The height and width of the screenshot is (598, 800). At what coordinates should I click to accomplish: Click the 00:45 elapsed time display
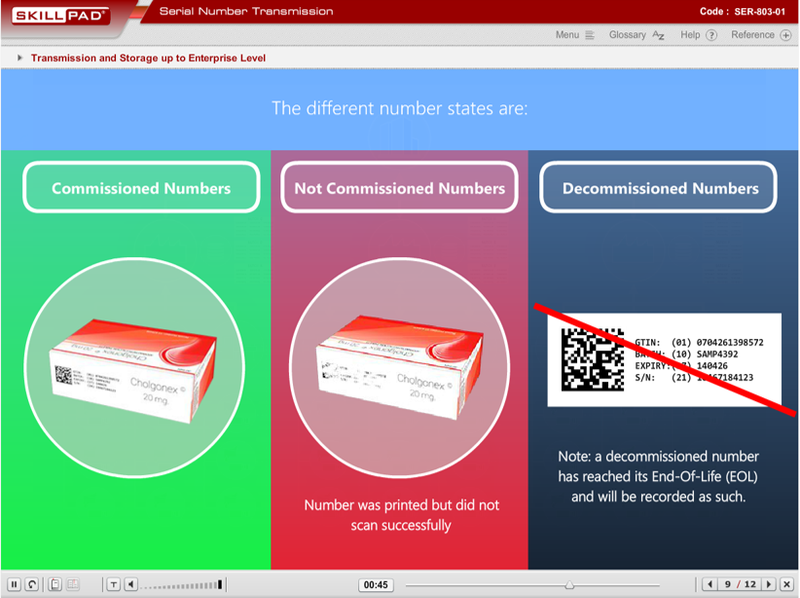376,585
